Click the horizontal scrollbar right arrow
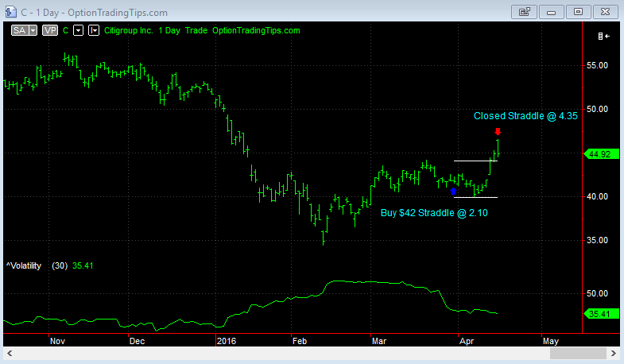 (x=614, y=353)
